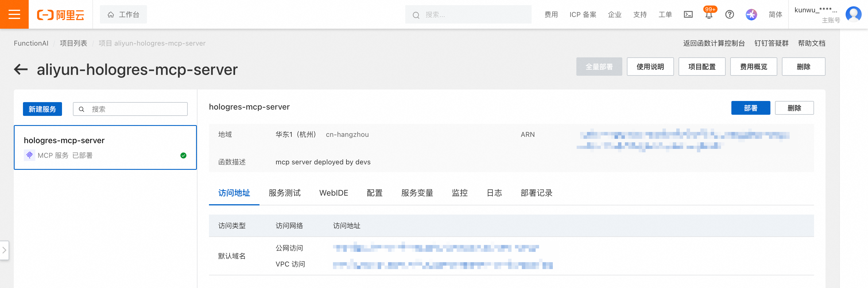The width and height of the screenshot is (868, 288).
Task: Open the AI assistant icon
Action: [751, 14]
